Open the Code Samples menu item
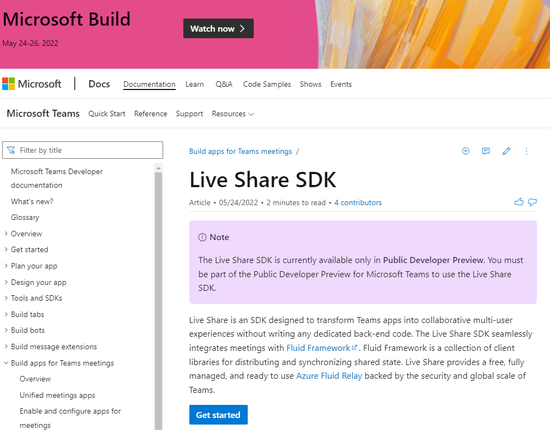550x430 pixels. (x=267, y=84)
